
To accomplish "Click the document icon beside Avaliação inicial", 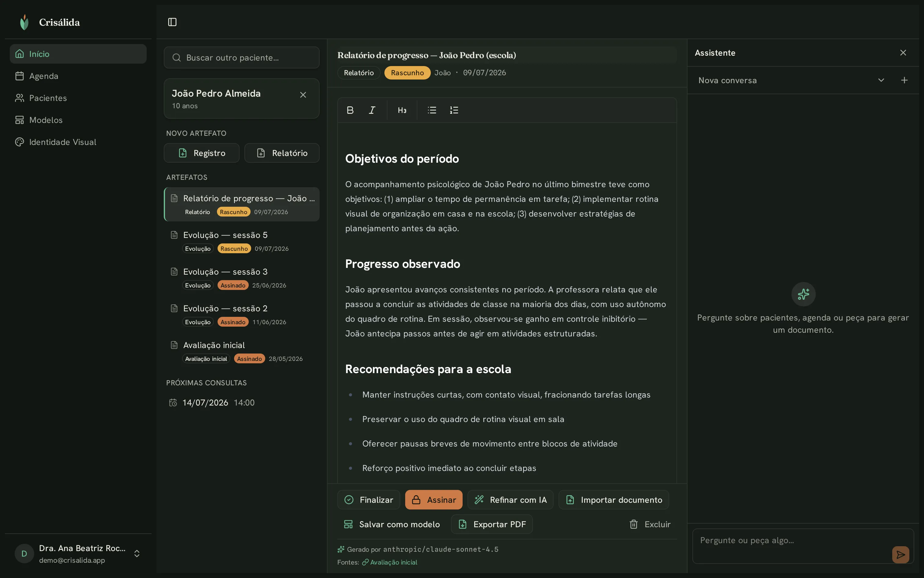I will point(174,345).
